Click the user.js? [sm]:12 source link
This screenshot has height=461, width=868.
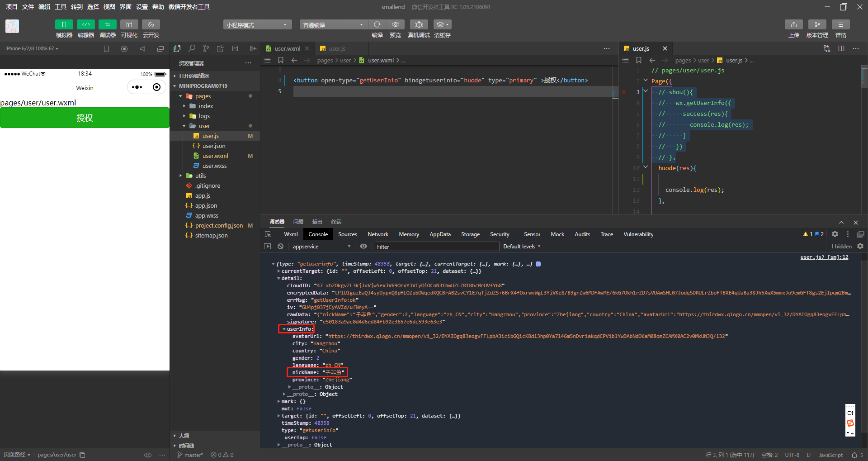click(824, 257)
